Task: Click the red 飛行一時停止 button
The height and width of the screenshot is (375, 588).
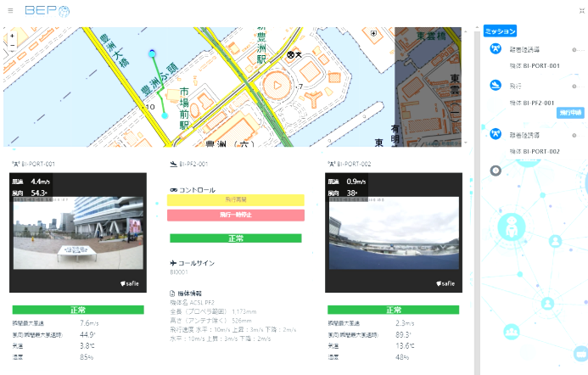Action: point(236,215)
